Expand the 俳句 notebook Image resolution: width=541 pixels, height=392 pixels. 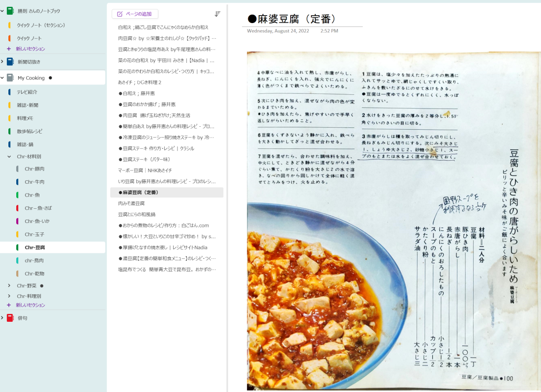pos(2,318)
